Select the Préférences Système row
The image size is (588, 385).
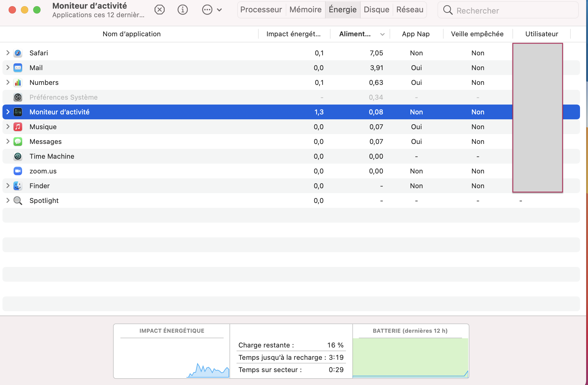(x=63, y=97)
